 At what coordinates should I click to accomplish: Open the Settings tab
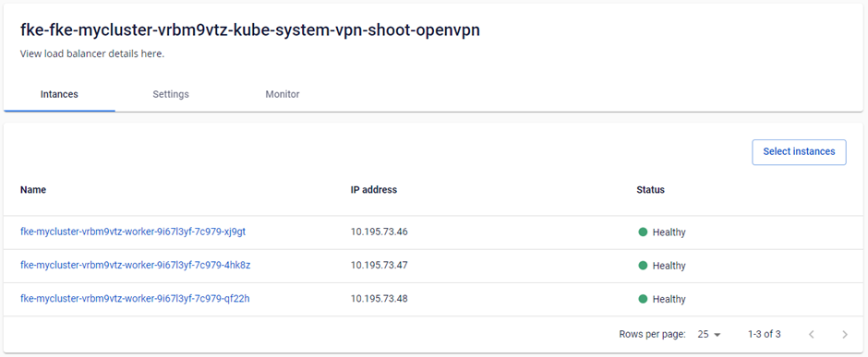click(171, 94)
